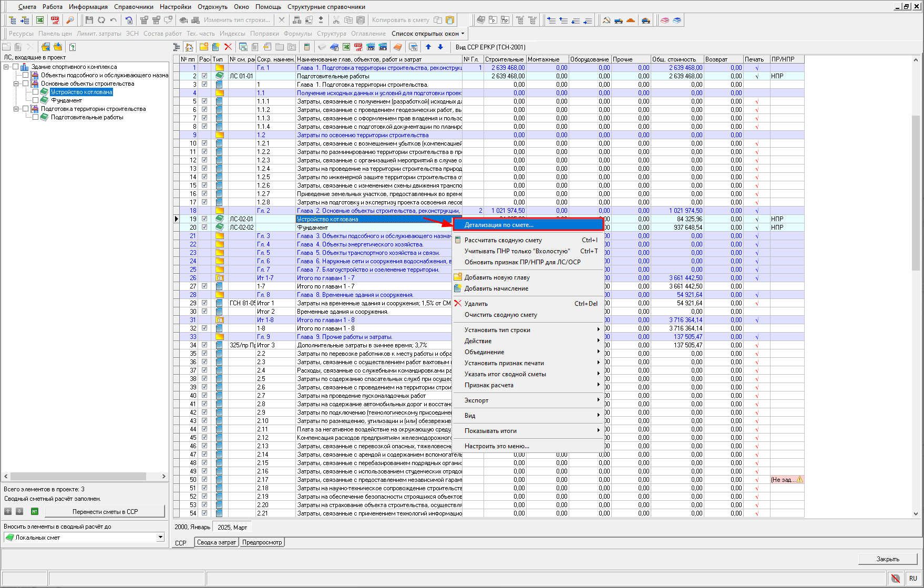Image resolution: width=924 pixels, height=588 pixels.
Task: Click the blue down arrow icon
Action: 440,47
